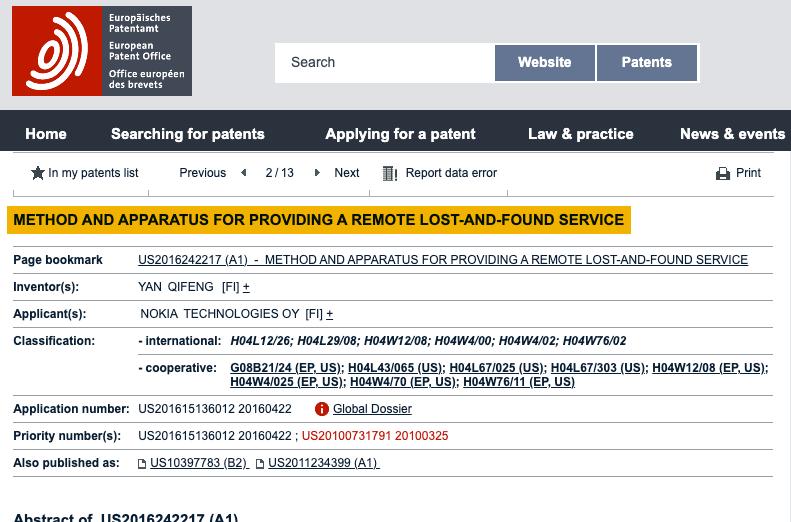Click document icon beside US2011234399 (A1)
This screenshot has width=791, height=522.
pyautogui.click(x=260, y=464)
